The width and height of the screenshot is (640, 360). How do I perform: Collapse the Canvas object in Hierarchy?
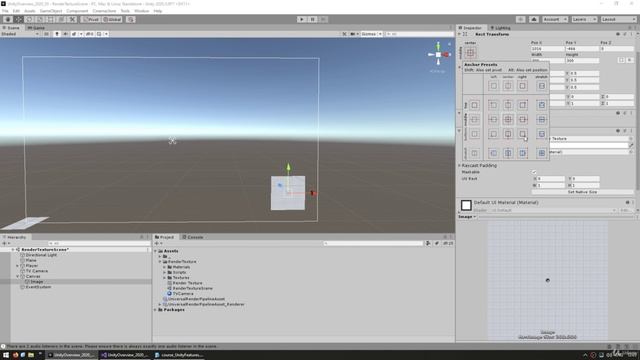(x=18, y=276)
